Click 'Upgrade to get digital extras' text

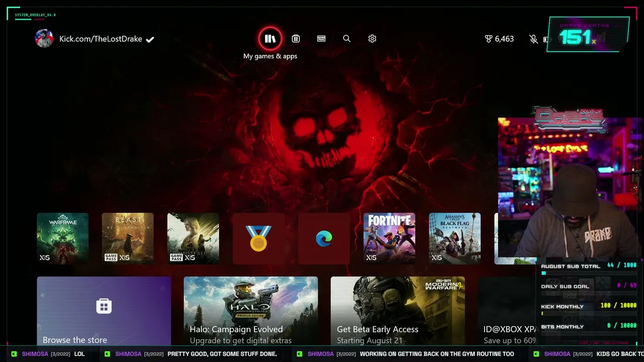tap(240, 340)
